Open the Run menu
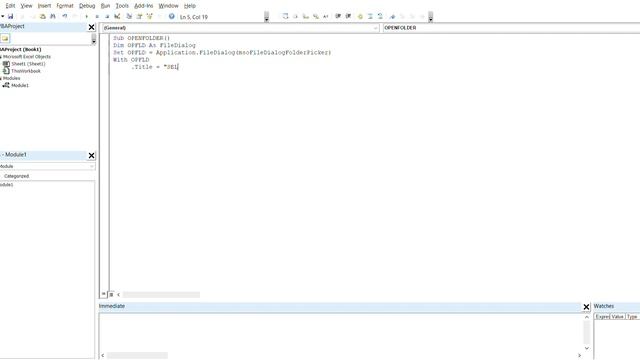The image size is (640, 360). (x=105, y=6)
